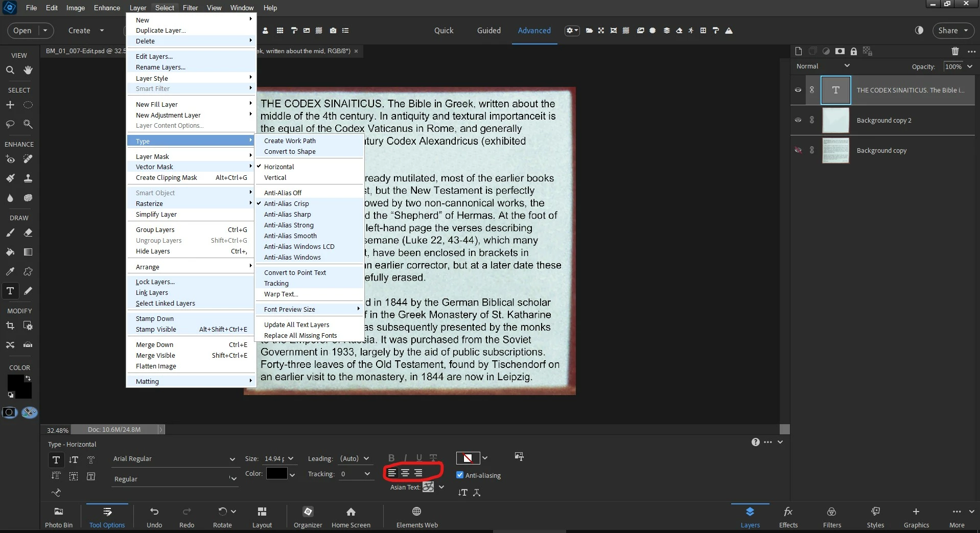Set center text alignment
Image resolution: width=980 pixels, height=533 pixels.
(x=405, y=473)
